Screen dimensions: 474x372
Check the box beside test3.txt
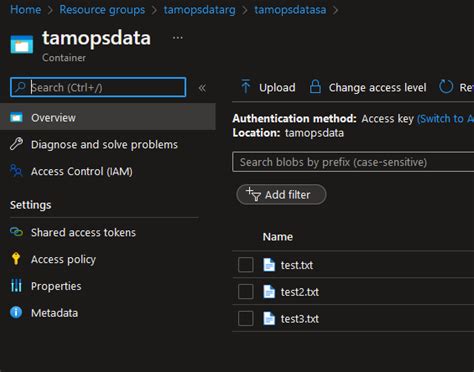tap(246, 318)
